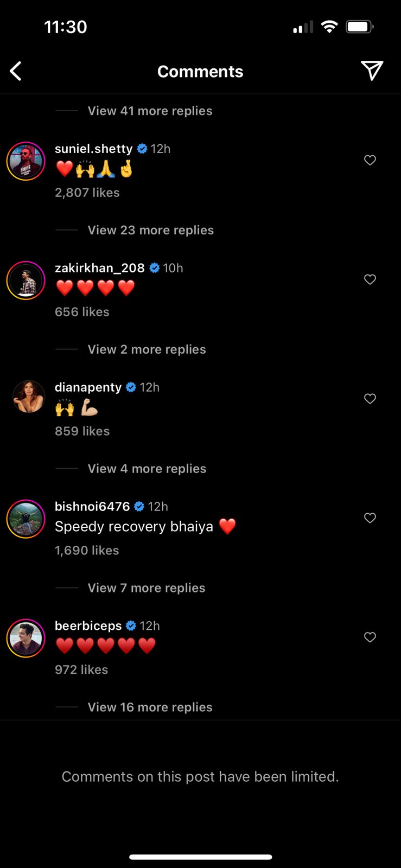The image size is (401, 868).
Task: Expand 41 more replies at the top
Action: pyautogui.click(x=150, y=111)
